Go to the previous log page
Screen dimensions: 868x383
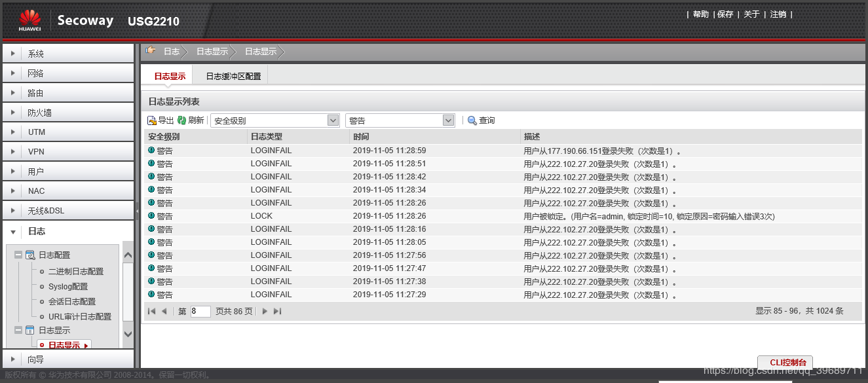[164, 312]
